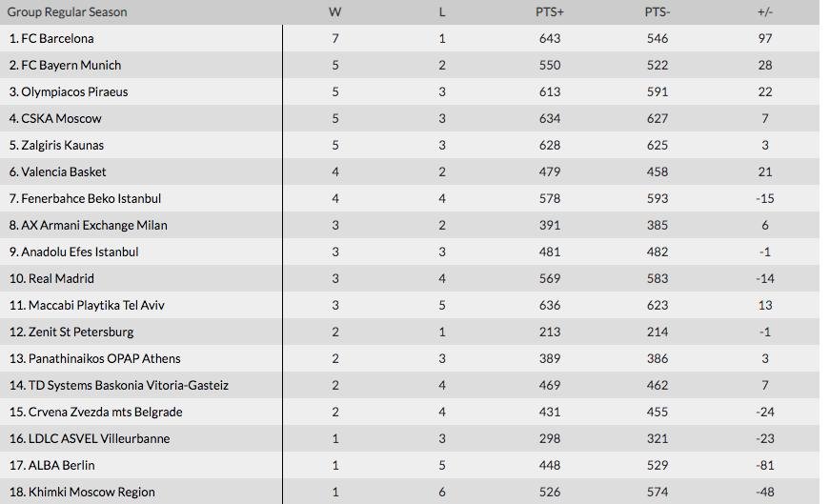Sort by the PTS+ column header
Image resolution: width=830 pixels, height=504 pixels.
click(550, 12)
